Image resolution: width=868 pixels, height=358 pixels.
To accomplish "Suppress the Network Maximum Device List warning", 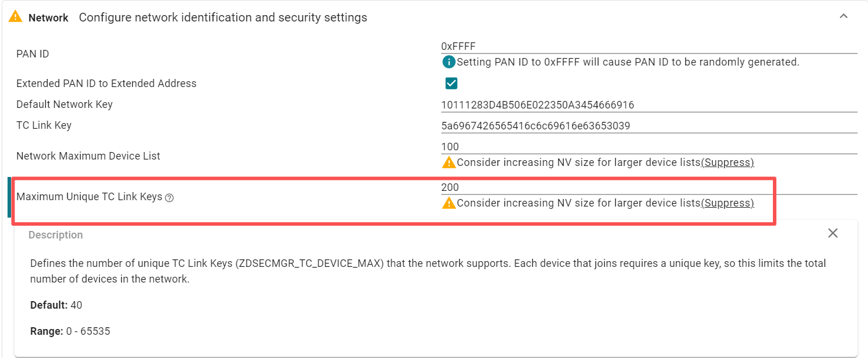I will pyautogui.click(x=728, y=162).
